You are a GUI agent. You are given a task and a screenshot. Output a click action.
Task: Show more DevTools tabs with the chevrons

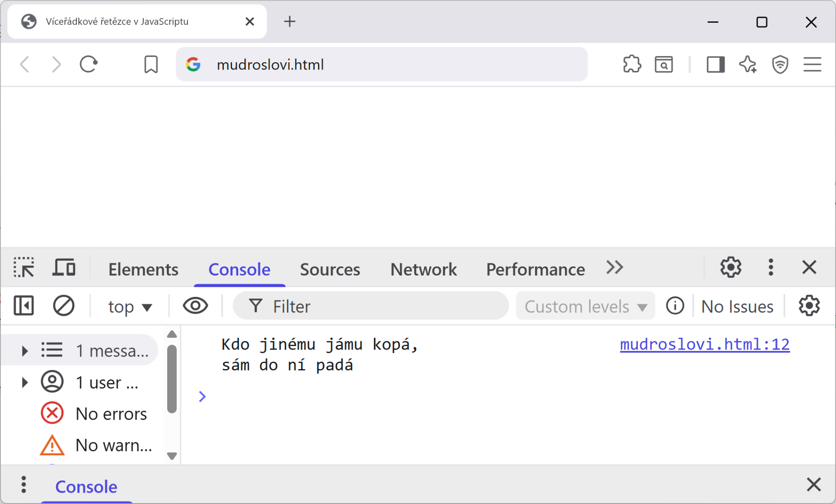tap(615, 267)
